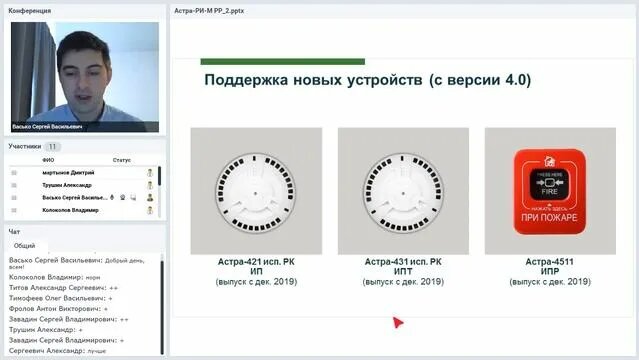Viewport: 639px width, 360px height.
Task: Tick the checkbox for Колоколов Владимир
Action: click(14, 210)
